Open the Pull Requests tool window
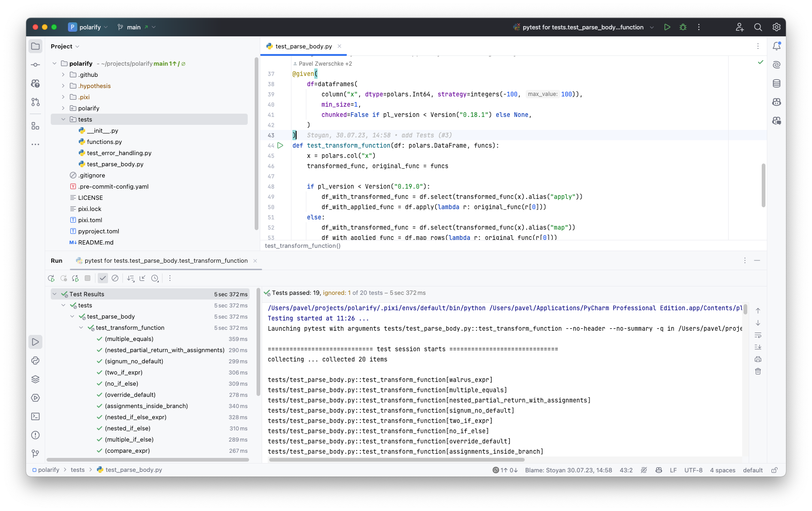The width and height of the screenshot is (812, 511). click(35, 102)
